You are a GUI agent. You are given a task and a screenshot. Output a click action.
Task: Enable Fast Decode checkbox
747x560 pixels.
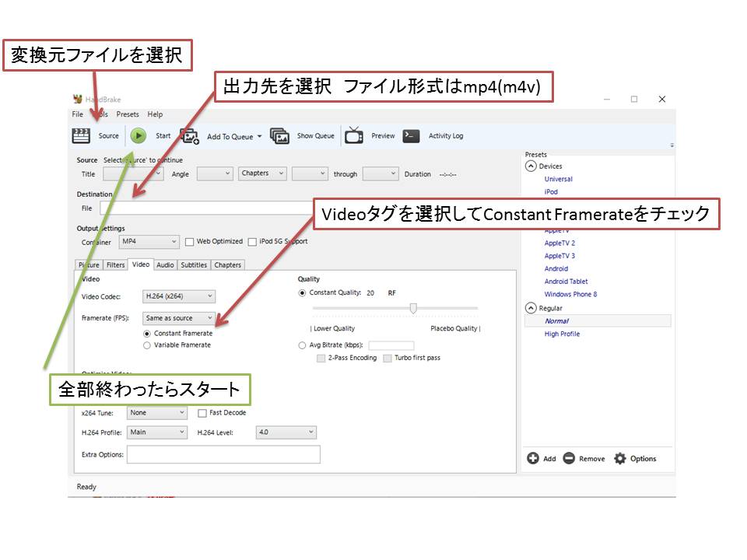[x=202, y=413]
